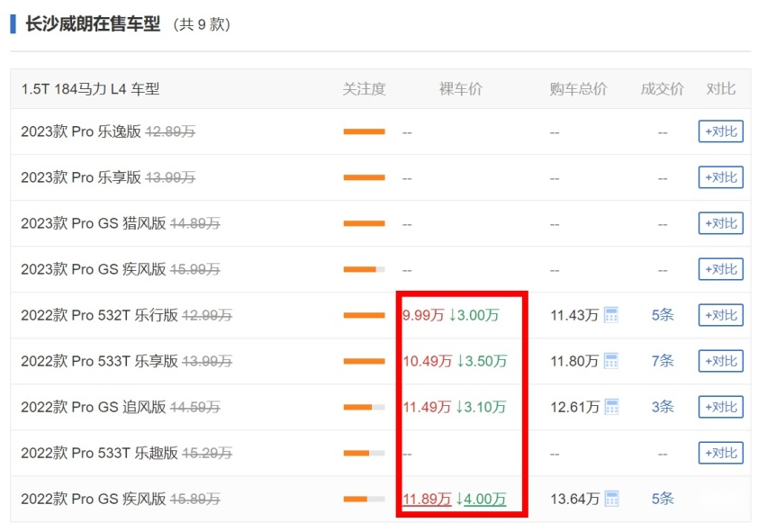Click attention bar for 2023款 Pro GS 疾风版
The height and width of the screenshot is (532, 767).
pos(364,269)
